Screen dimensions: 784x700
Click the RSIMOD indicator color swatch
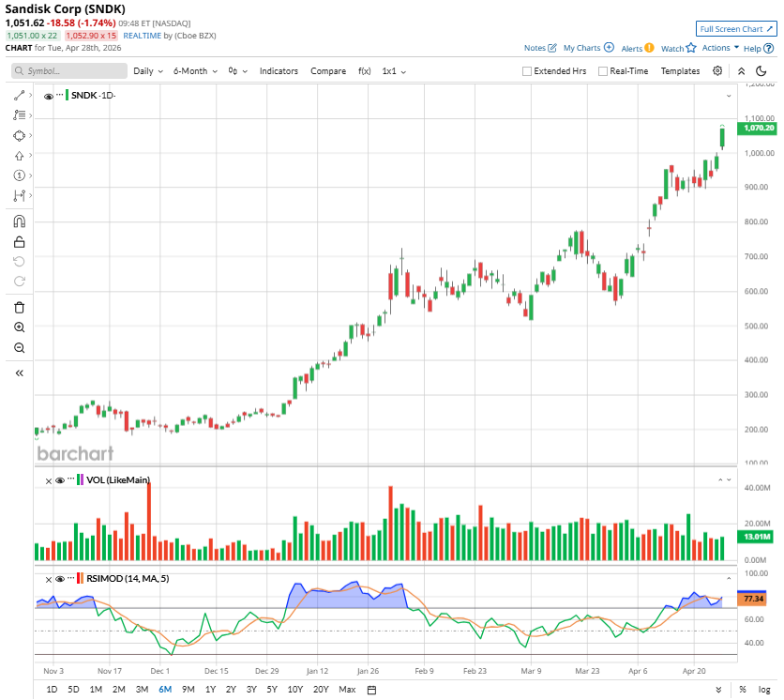80,578
